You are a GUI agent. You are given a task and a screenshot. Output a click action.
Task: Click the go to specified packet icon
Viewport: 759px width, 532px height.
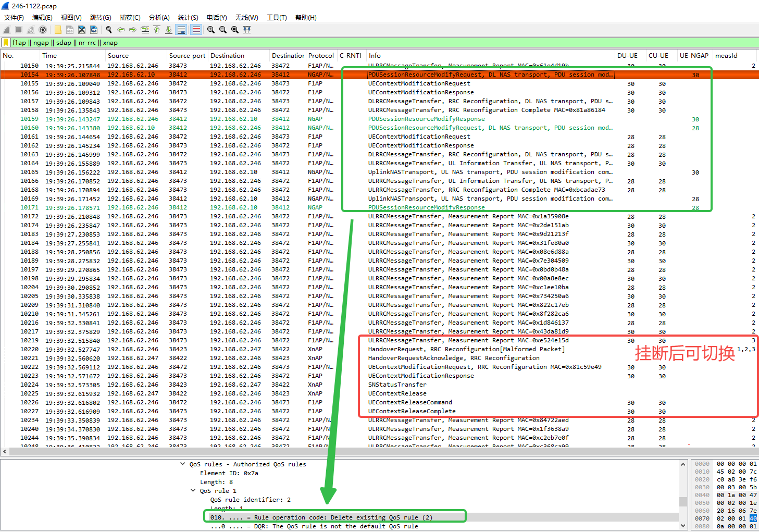[145, 30]
